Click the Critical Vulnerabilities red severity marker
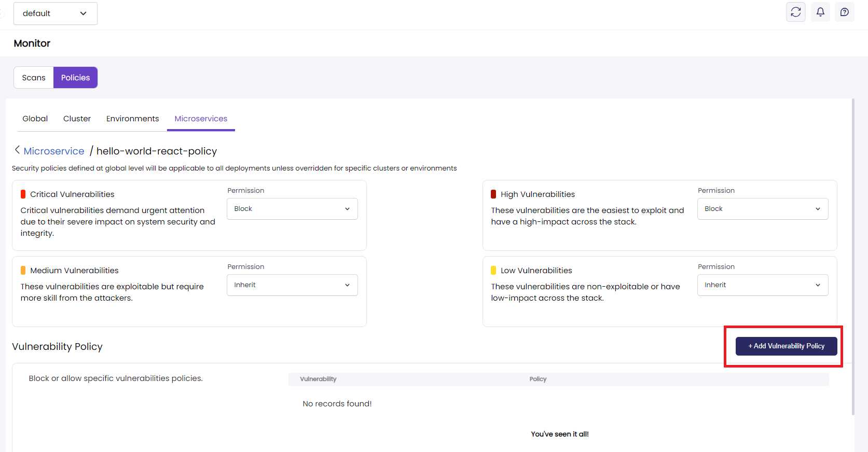Image resolution: width=868 pixels, height=452 pixels. pos(23,194)
